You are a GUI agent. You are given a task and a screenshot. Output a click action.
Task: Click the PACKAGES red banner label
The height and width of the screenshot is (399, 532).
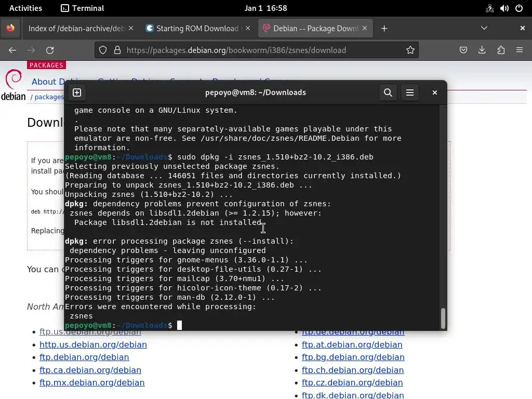coord(46,65)
